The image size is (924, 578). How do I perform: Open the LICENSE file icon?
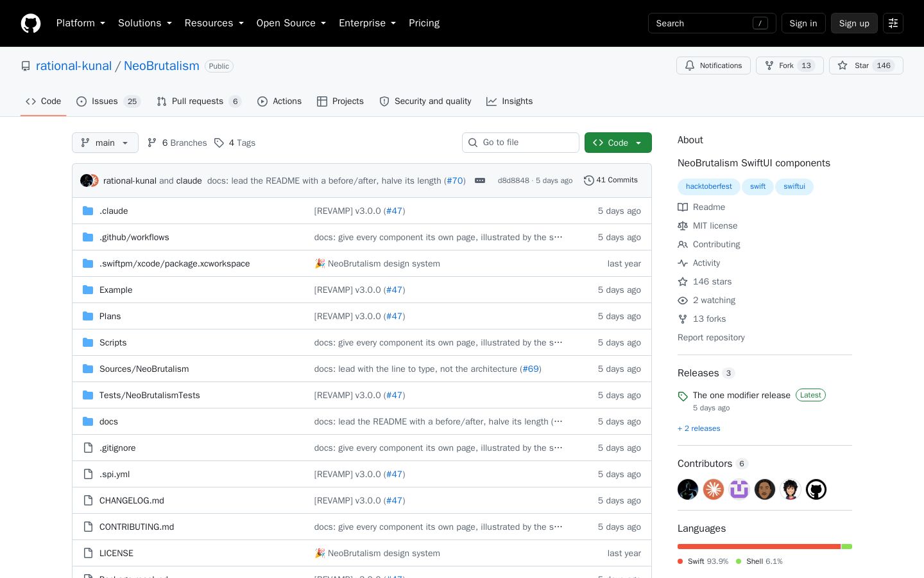88,553
